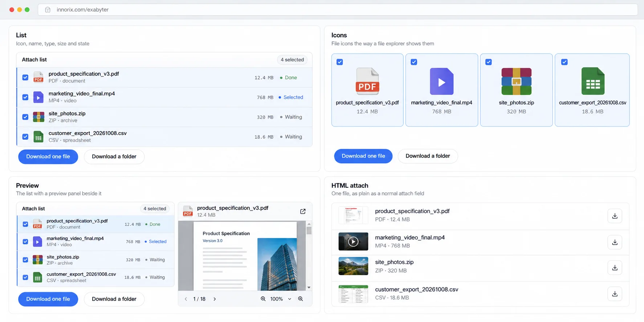
Task: Click Download one file in Preview panel
Action: (x=48, y=299)
